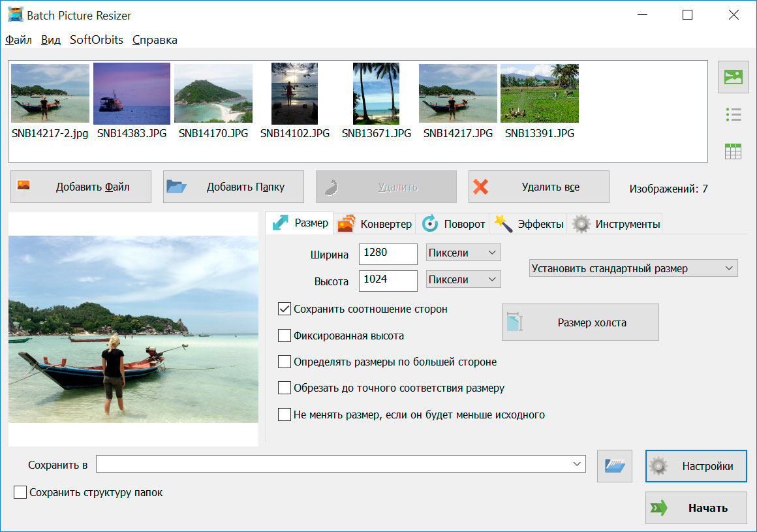Switch to table view mode

coord(733,150)
